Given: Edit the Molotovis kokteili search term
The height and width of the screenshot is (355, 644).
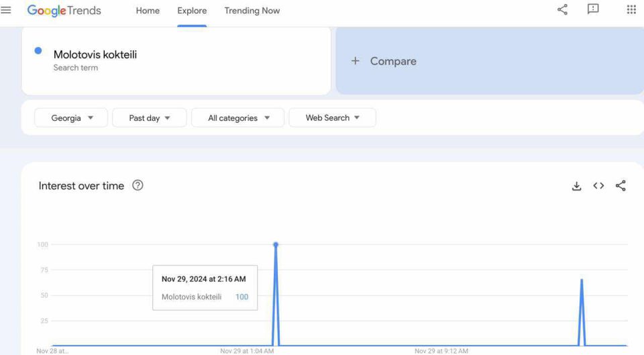Looking at the screenshot, I should pyautogui.click(x=95, y=55).
